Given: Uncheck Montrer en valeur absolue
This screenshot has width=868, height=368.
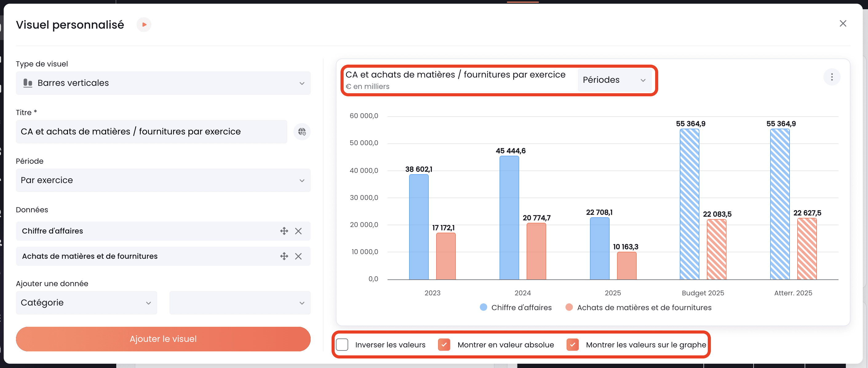Looking at the screenshot, I should [444, 344].
